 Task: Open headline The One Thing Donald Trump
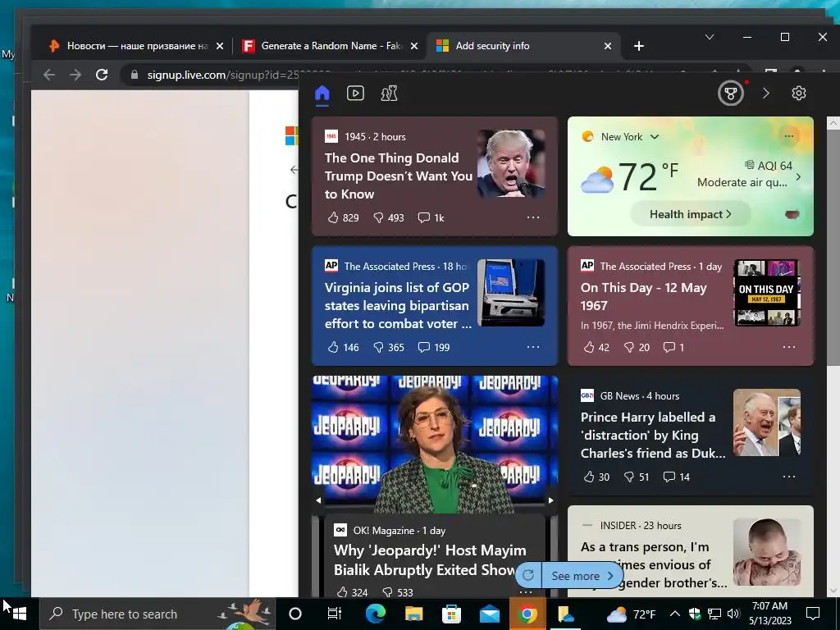click(399, 176)
